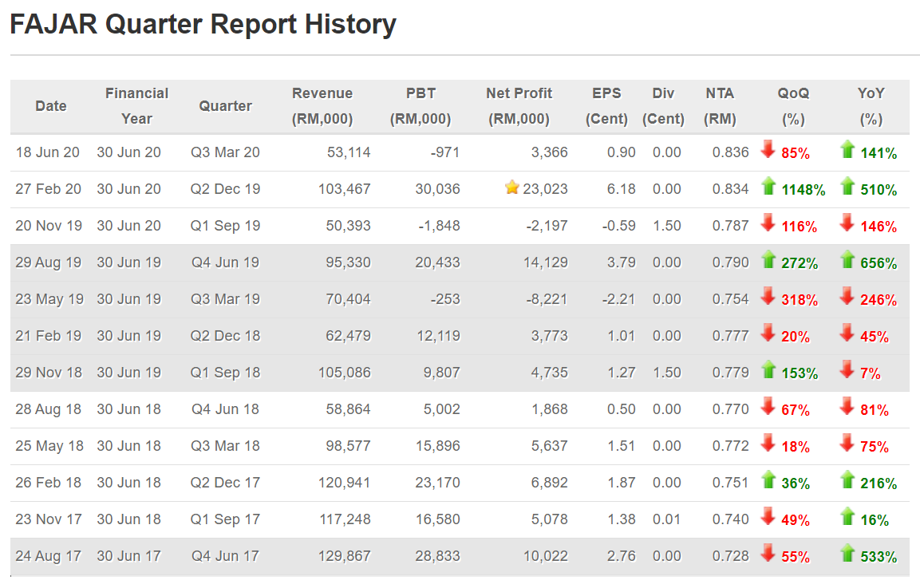Click the 1148% QoQ percentage
This screenshot has width=920, height=588.
[x=804, y=190]
